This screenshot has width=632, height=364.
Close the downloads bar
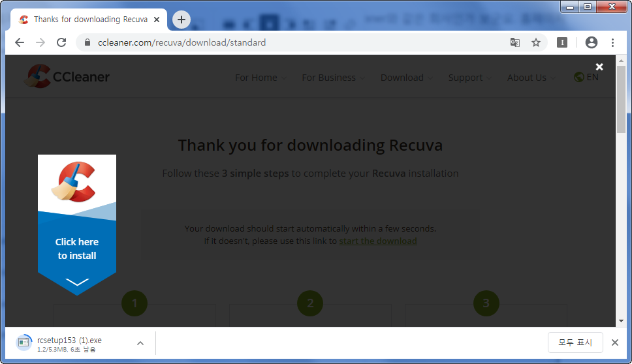614,342
